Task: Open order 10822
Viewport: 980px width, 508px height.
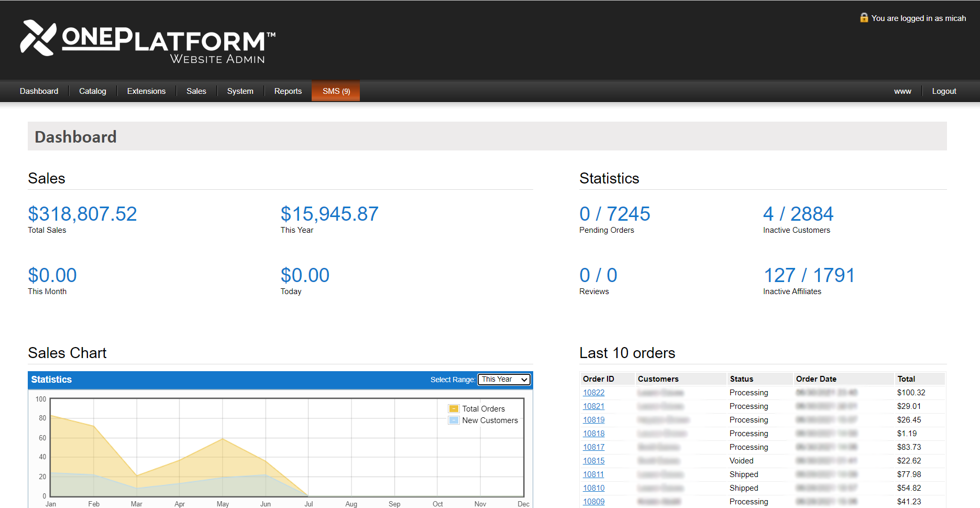Action: coord(593,393)
